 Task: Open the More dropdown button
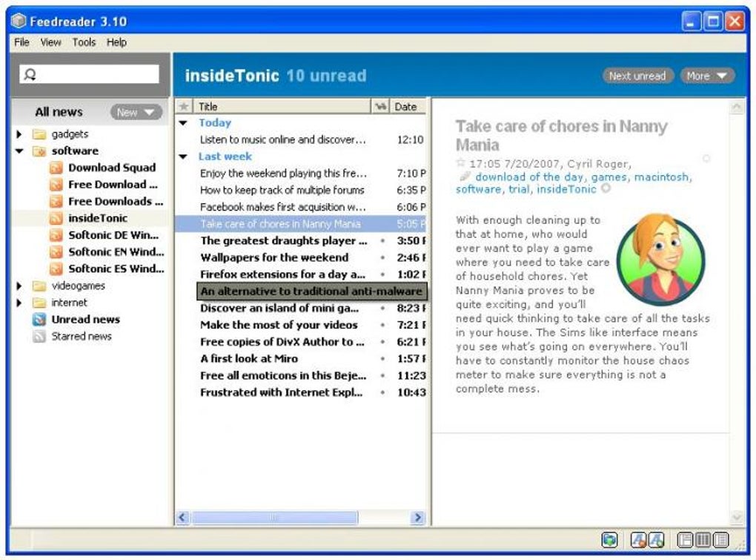click(707, 76)
